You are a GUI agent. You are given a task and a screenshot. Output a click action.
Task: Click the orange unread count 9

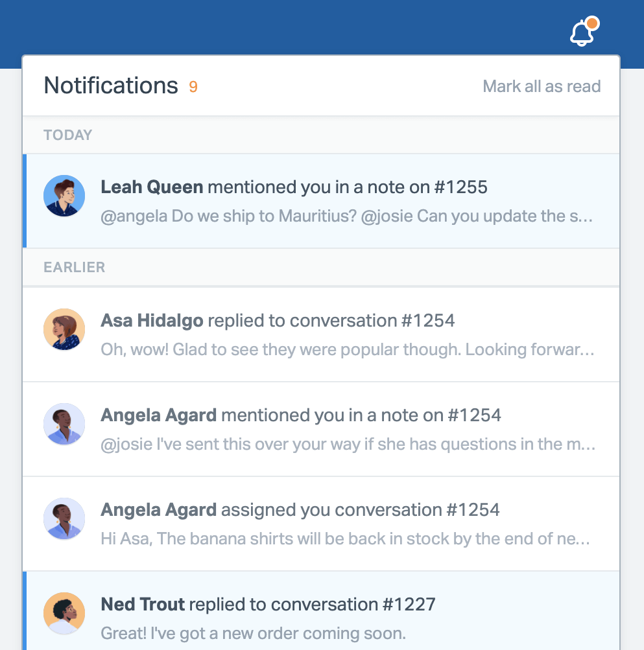pos(193,87)
